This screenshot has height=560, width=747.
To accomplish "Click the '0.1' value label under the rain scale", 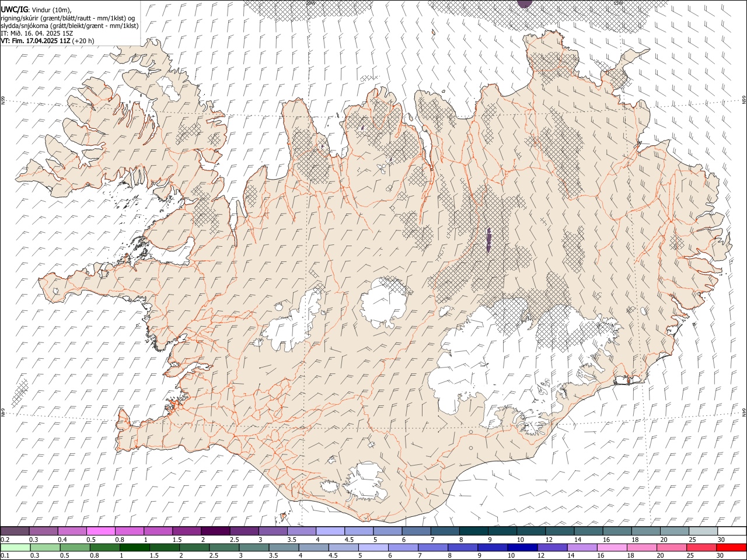I will tap(5, 556).
